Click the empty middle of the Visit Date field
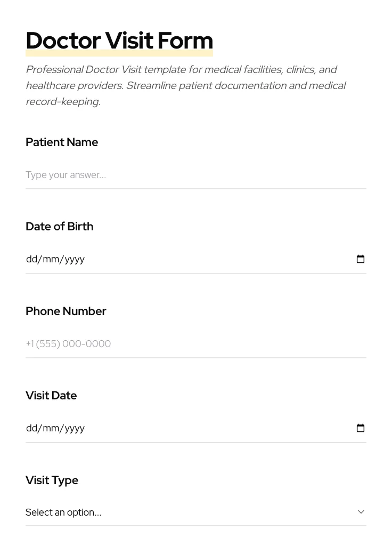 point(213,428)
